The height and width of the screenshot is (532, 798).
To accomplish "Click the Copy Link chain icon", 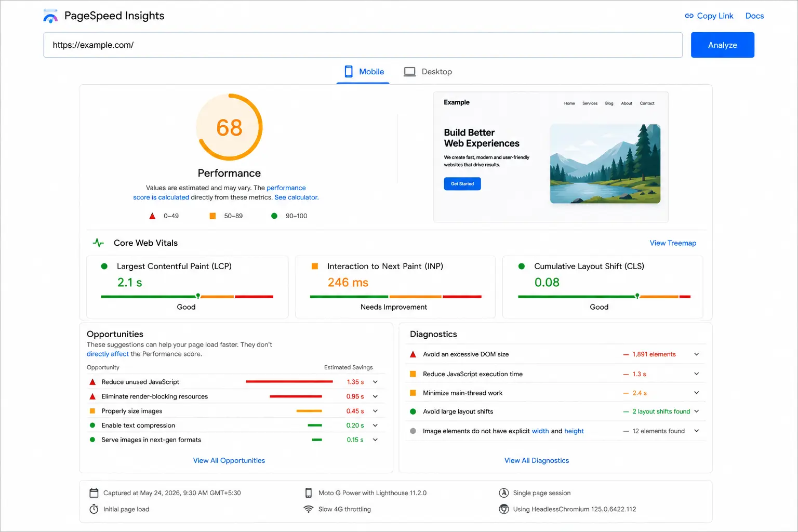I will click(x=689, y=16).
